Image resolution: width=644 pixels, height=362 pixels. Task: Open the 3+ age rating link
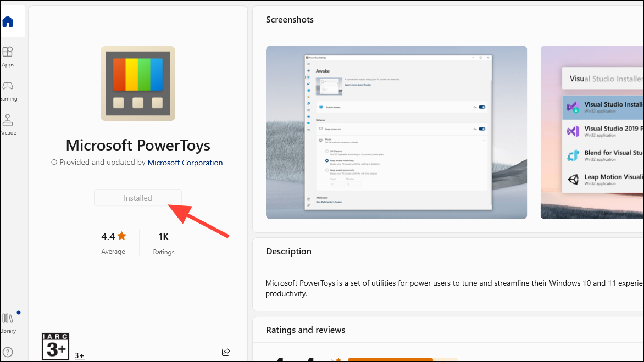click(x=79, y=355)
